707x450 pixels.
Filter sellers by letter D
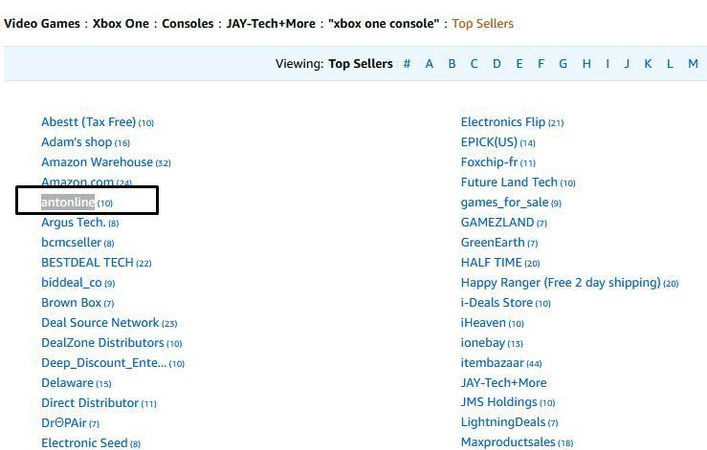(x=496, y=64)
